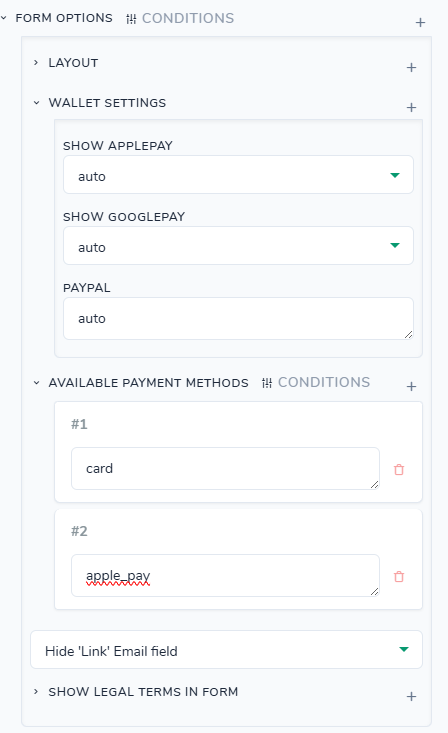Collapse the Form Options section
The image size is (448, 733).
point(4,18)
